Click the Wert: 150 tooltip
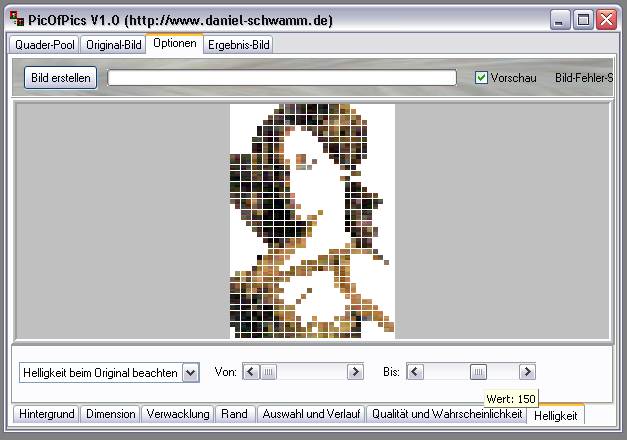This screenshot has width=627, height=440. 511,399
